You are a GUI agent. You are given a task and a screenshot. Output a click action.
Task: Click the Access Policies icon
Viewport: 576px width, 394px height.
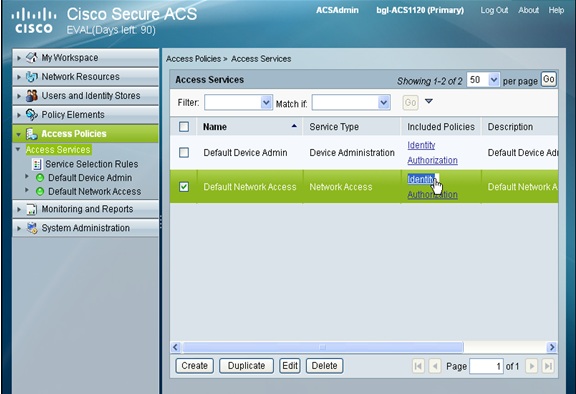coord(32,134)
